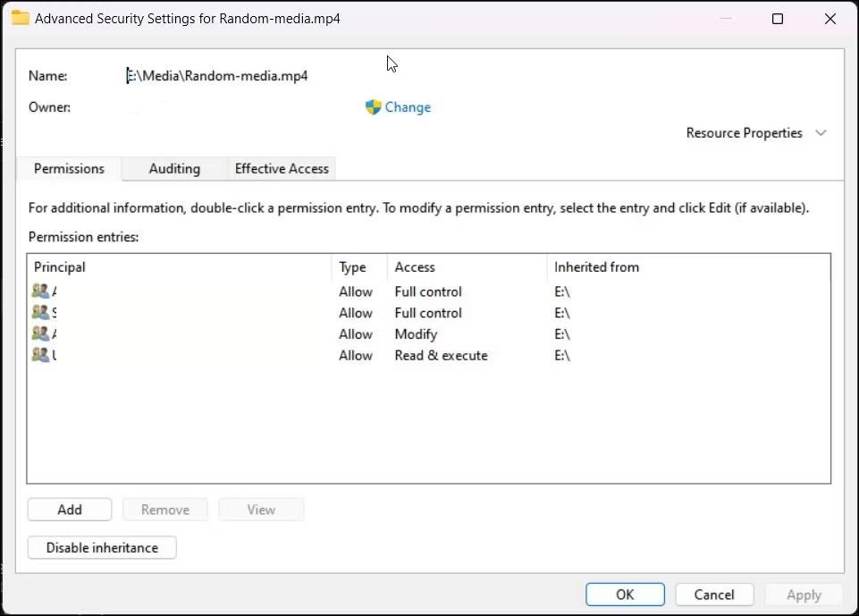Switch to the Auditing tab
The image size is (859, 616).
(x=174, y=168)
